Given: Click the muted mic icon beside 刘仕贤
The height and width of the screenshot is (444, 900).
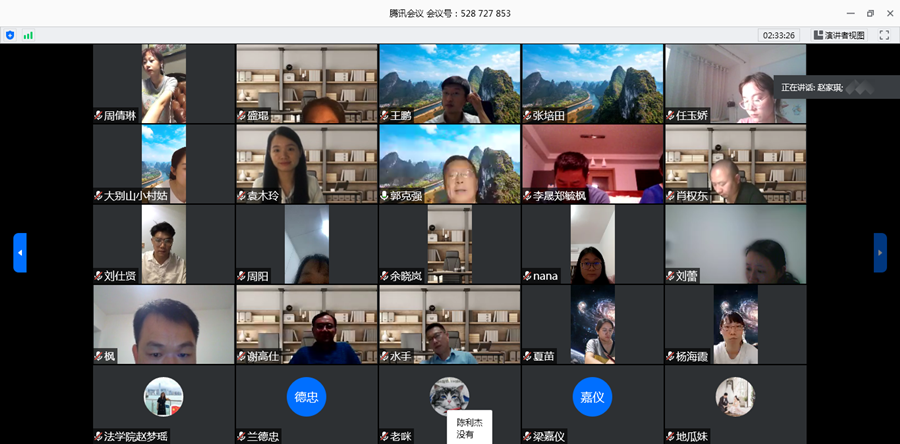Looking at the screenshot, I should (x=99, y=276).
